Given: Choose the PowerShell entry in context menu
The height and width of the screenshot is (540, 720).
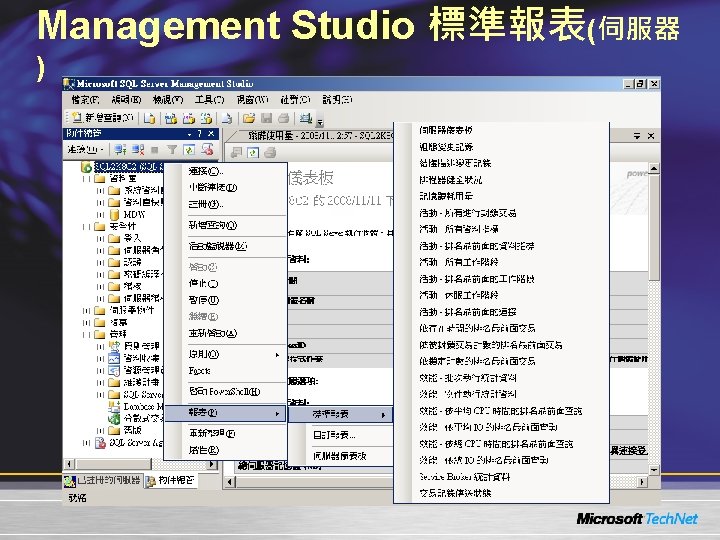Looking at the screenshot, I should point(225,392).
